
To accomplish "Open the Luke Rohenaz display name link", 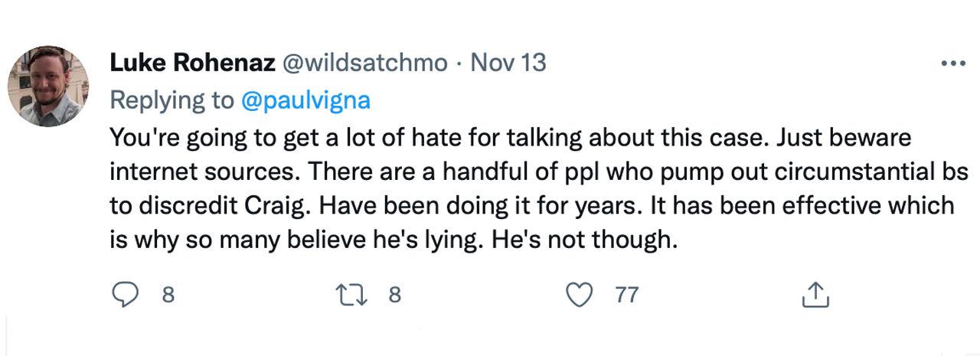I will [193, 63].
